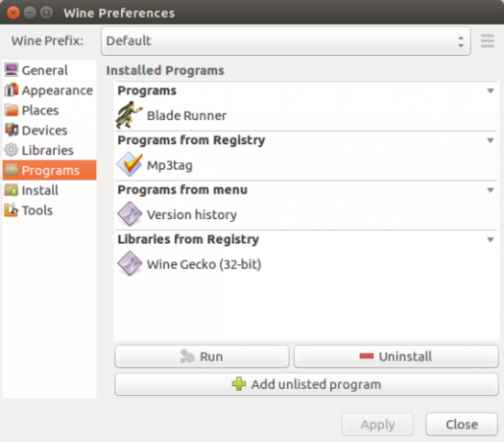Image resolution: width=504 pixels, height=442 pixels.
Task: Open the Appearance sidebar icon
Action: 12,90
